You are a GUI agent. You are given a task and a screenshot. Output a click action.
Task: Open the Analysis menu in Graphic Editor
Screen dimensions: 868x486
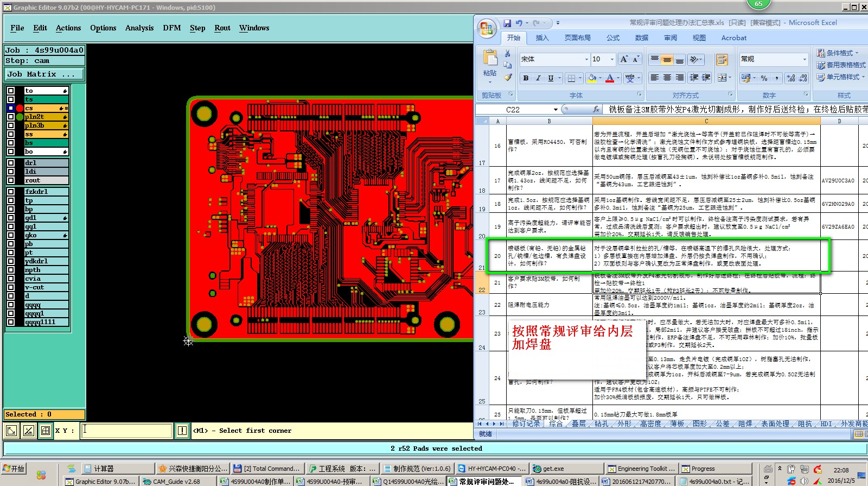coord(139,28)
